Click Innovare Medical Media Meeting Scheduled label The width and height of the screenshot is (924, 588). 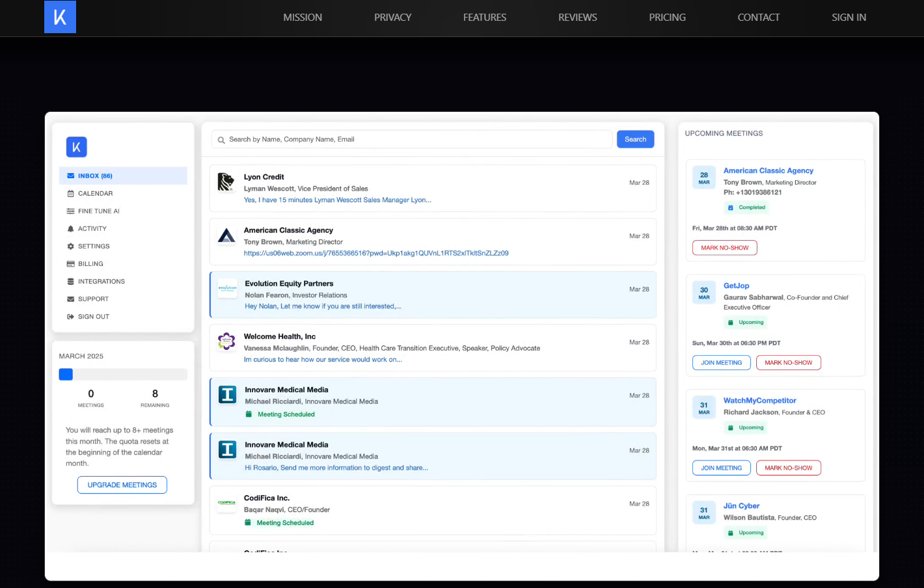pos(286,414)
